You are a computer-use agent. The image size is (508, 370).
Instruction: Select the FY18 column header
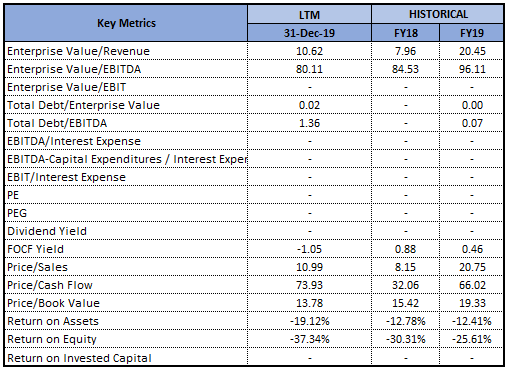pos(405,33)
